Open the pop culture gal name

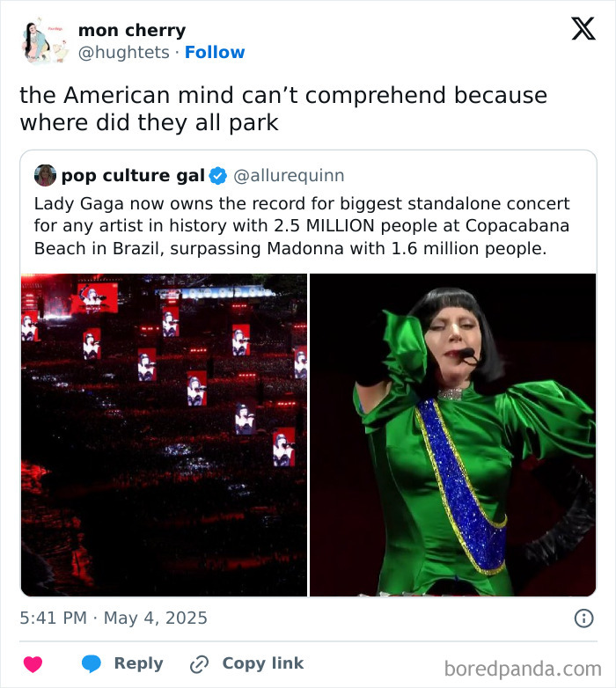132,176
